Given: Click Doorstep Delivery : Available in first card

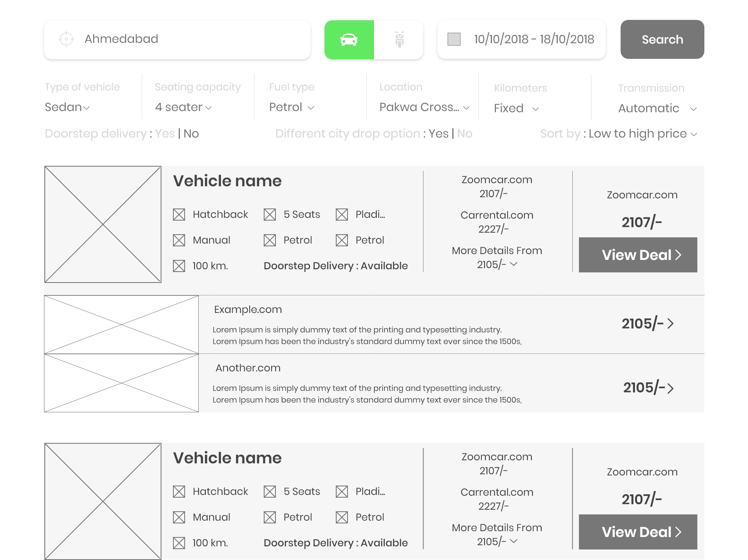Looking at the screenshot, I should (336, 266).
